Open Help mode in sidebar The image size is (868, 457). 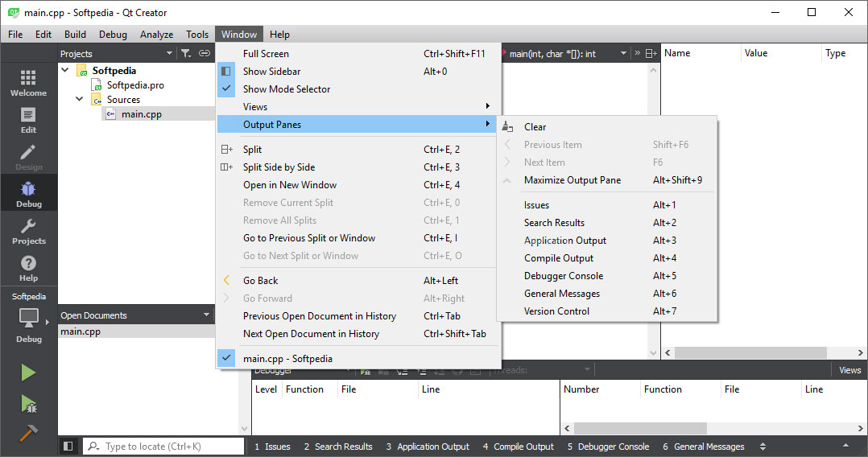tap(28, 268)
